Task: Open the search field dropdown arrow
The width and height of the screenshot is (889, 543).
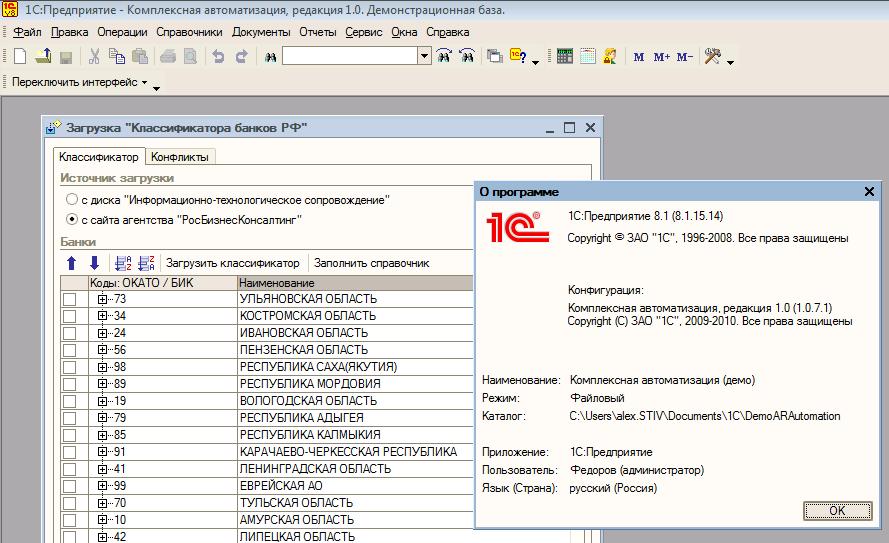Action: click(x=424, y=56)
